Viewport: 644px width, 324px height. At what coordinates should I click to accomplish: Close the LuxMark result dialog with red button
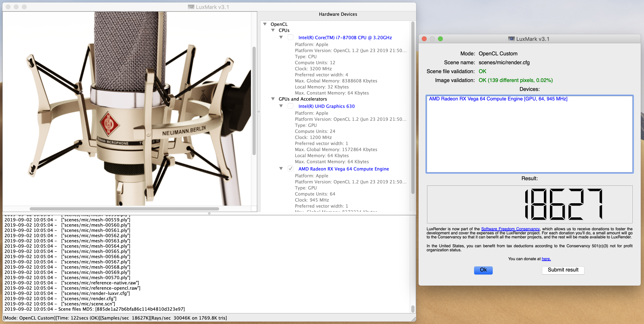(x=424, y=39)
